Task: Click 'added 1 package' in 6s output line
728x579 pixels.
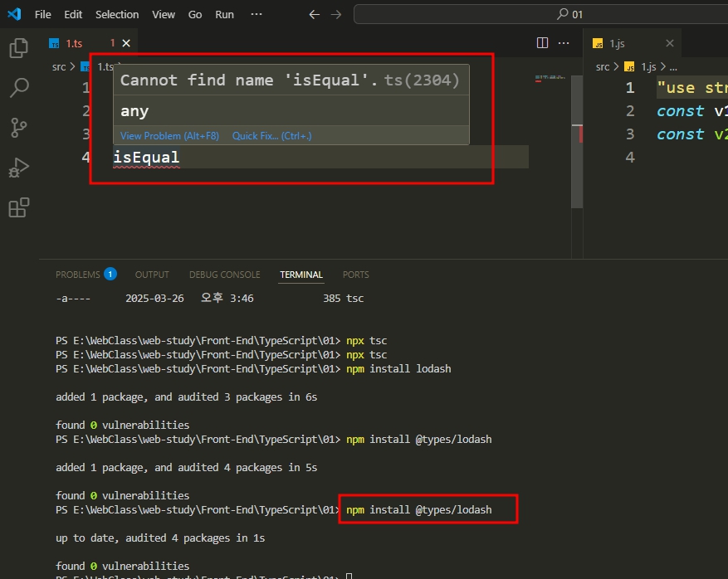Action: point(186,397)
